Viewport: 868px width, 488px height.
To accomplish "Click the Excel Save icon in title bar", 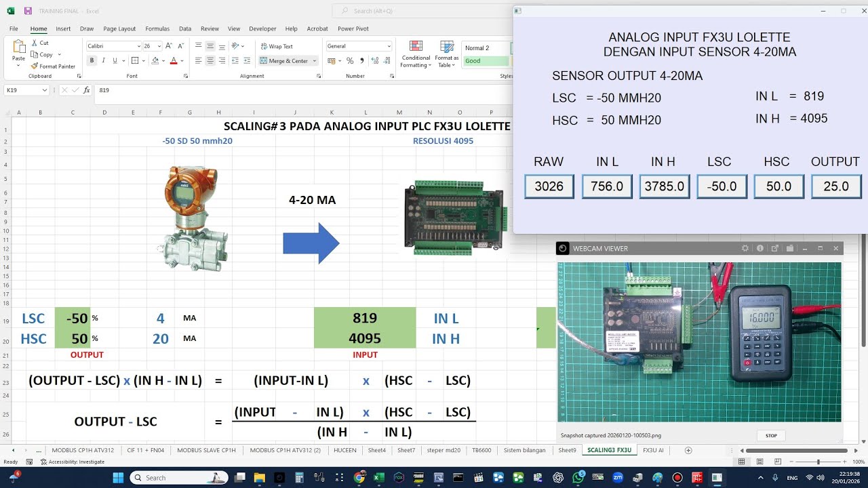I will [x=28, y=11].
